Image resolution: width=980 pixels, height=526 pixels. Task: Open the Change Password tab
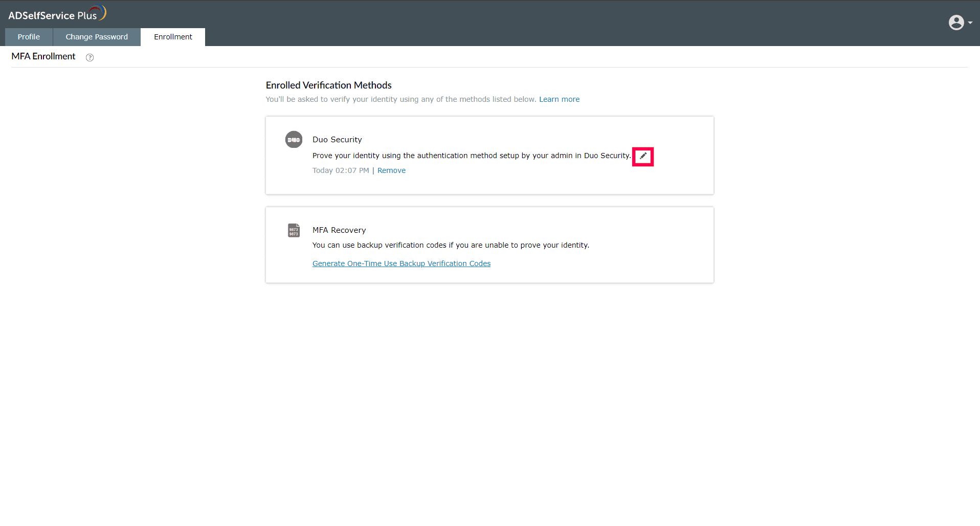(x=97, y=37)
